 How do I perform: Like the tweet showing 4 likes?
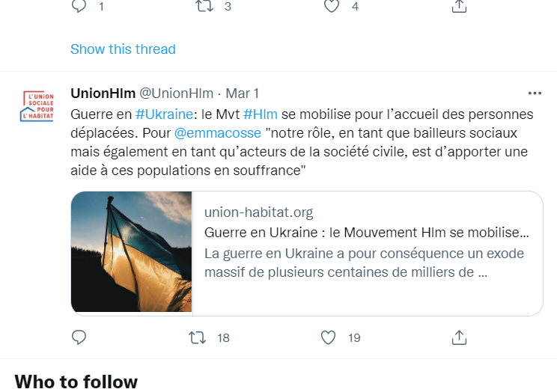(332, 6)
